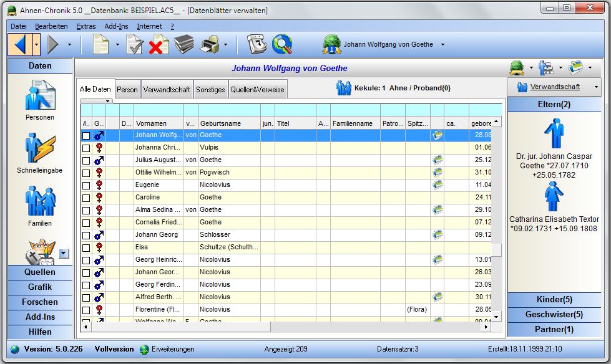Open Schnelleingabe quick entry icon
611x364 pixels.
(40, 148)
